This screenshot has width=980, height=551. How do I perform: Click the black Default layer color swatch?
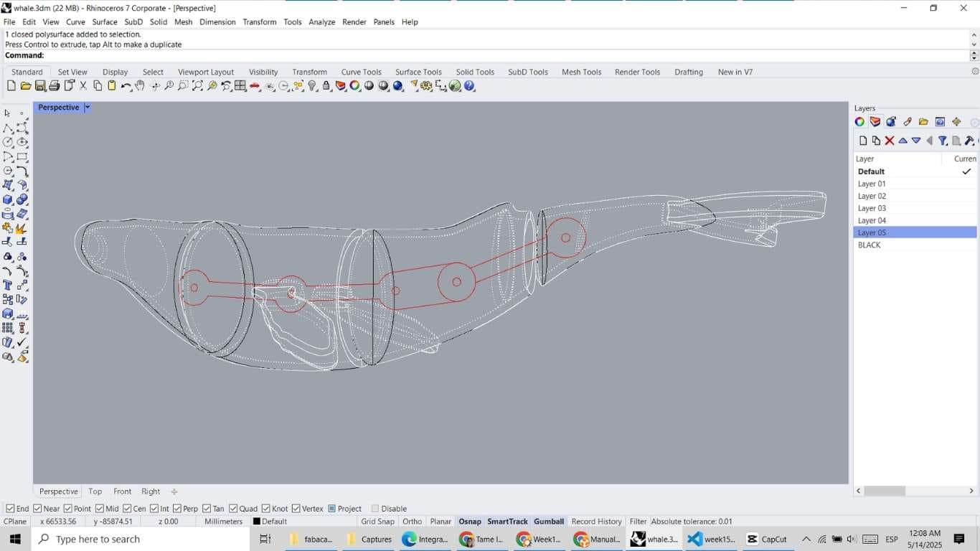[257, 522]
